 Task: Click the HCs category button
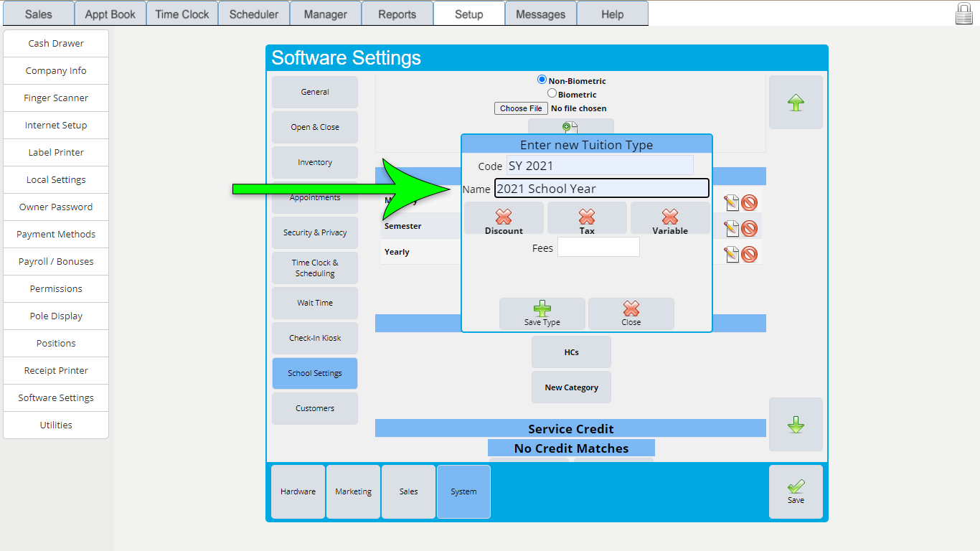coord(571,352)
